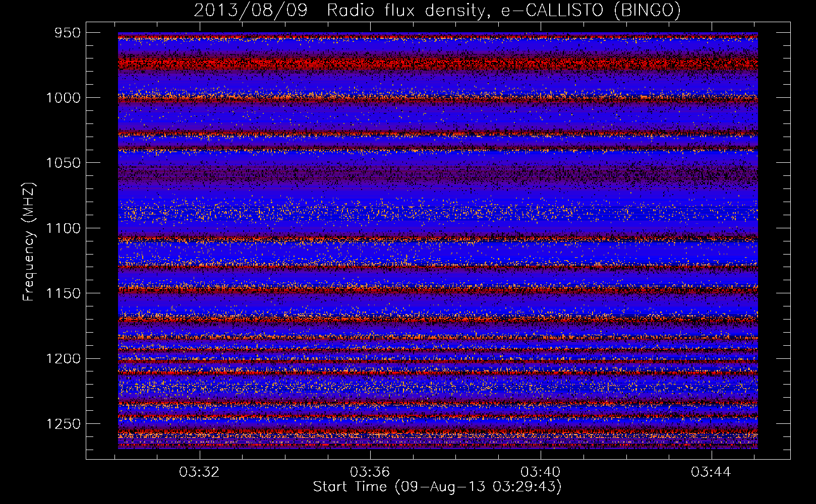This screenshot has height=504, width=816.
Task: Click the 1250 frequency tick label
Action: point(63,424)
